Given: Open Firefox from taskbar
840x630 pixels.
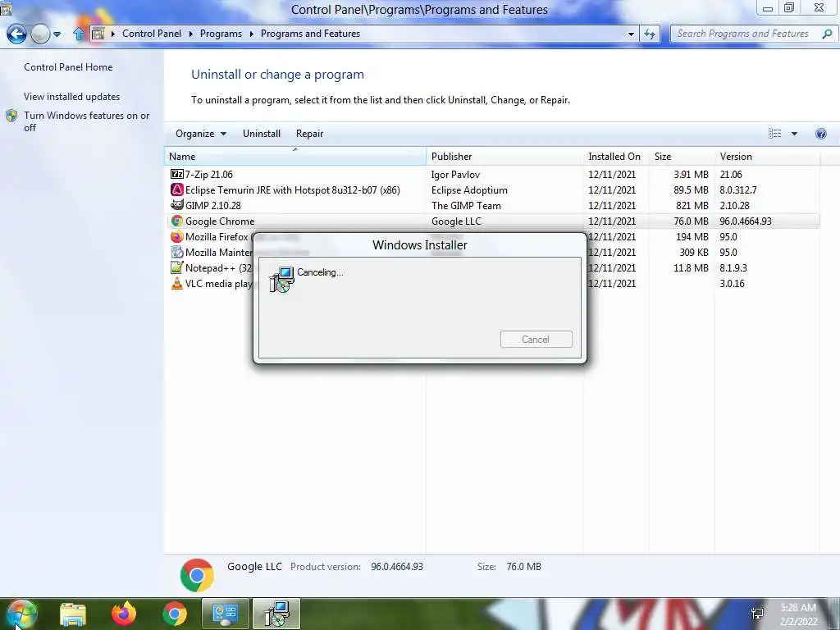Looking at the screenshot, I should [124, 614].
